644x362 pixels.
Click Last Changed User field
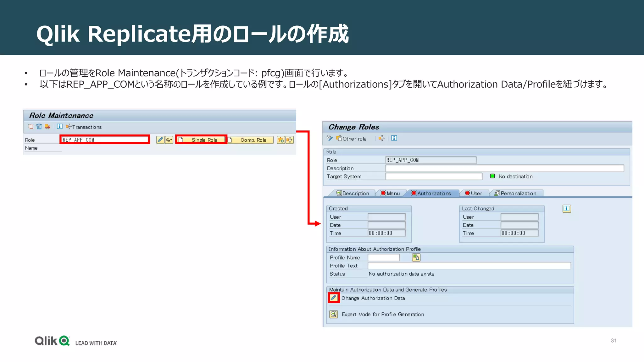[519, 217]
